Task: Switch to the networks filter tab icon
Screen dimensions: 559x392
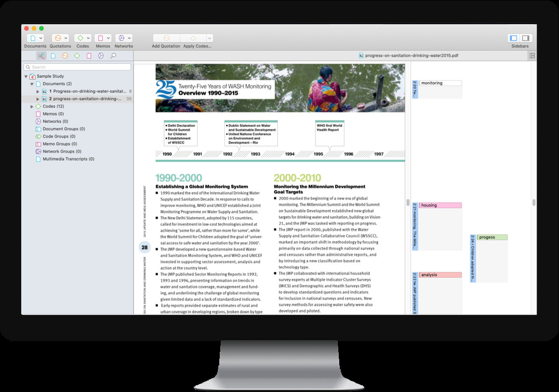Action: 101,55
